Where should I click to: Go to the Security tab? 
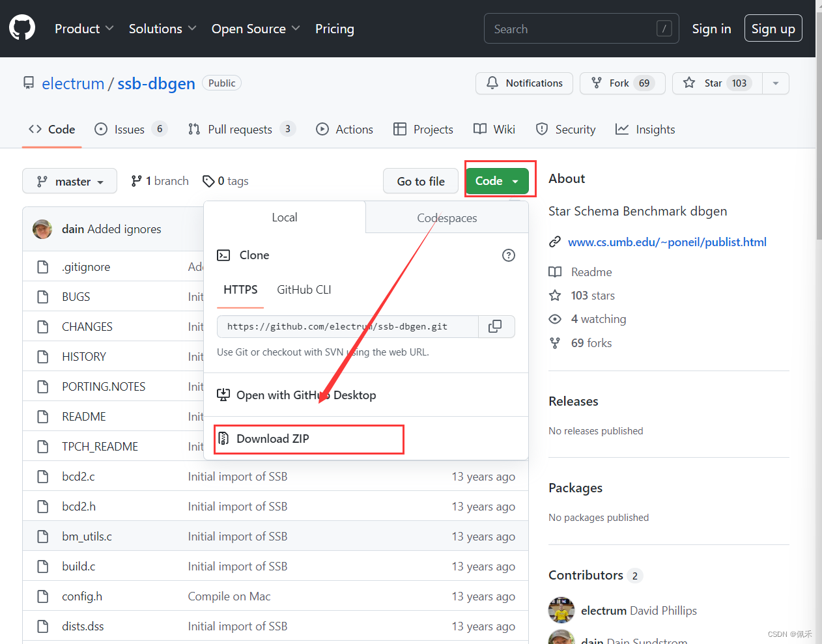click(565, 129)
